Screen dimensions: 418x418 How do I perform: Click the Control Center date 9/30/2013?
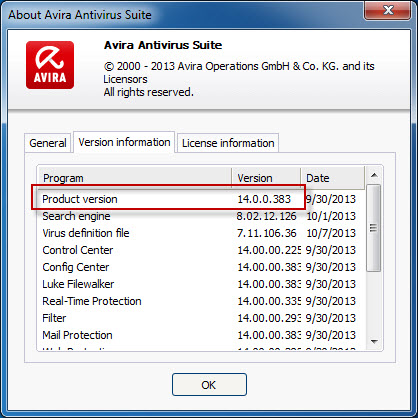click(331, 250)
